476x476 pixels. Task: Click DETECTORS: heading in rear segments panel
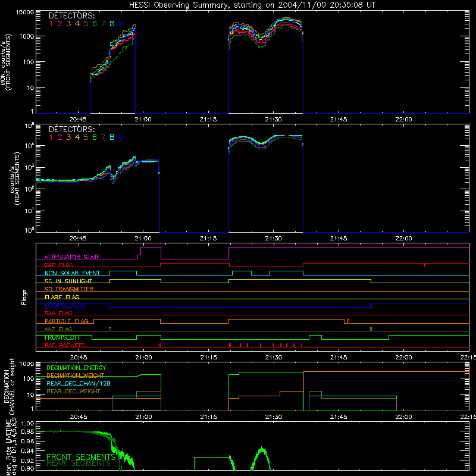coord(71,129)
